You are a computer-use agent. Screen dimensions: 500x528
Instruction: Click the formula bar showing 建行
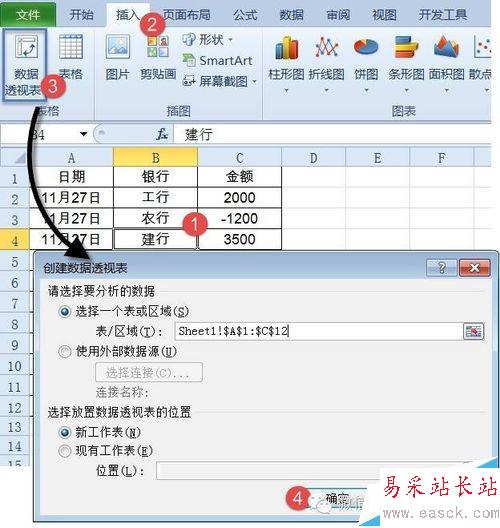332,134
